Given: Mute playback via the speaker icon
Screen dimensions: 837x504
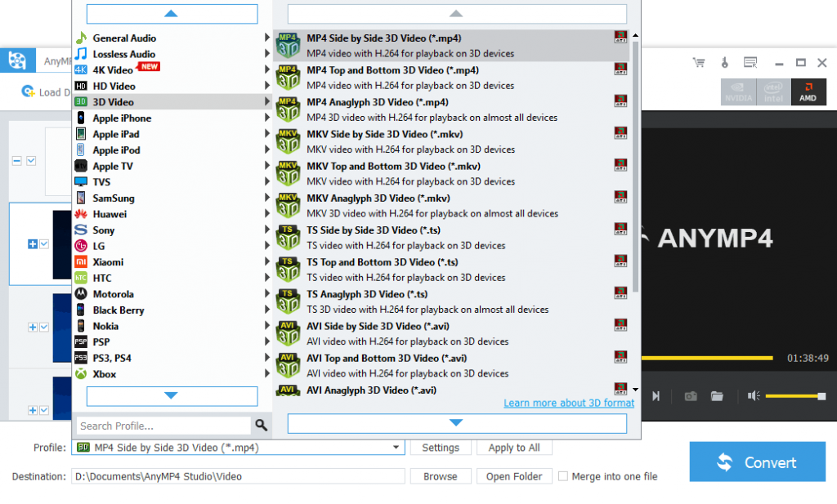Looking at the screenshot, I should (x=753, y=395).
